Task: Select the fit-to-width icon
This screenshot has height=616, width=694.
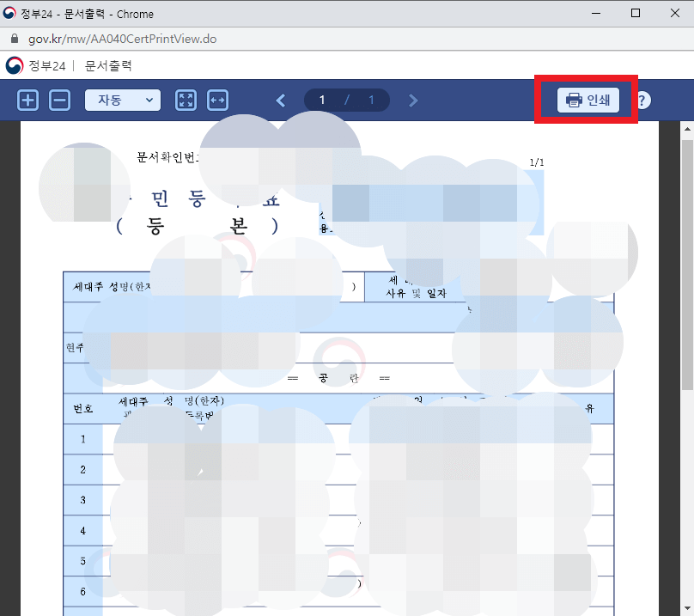Action: (x=217, y=100)
